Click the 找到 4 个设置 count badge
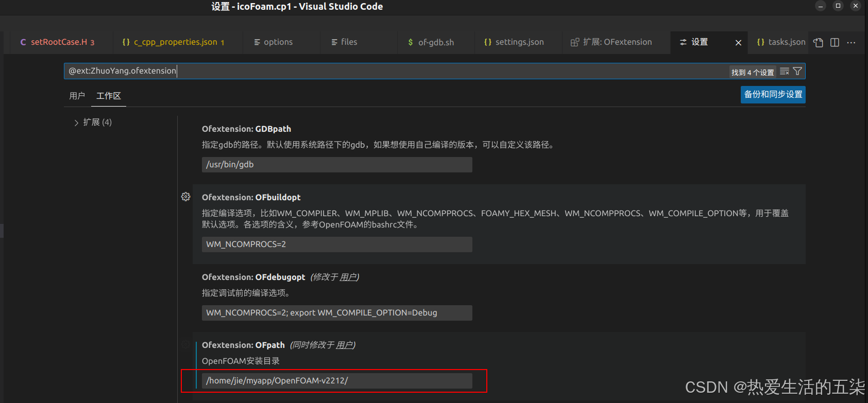 coord(753,73)
